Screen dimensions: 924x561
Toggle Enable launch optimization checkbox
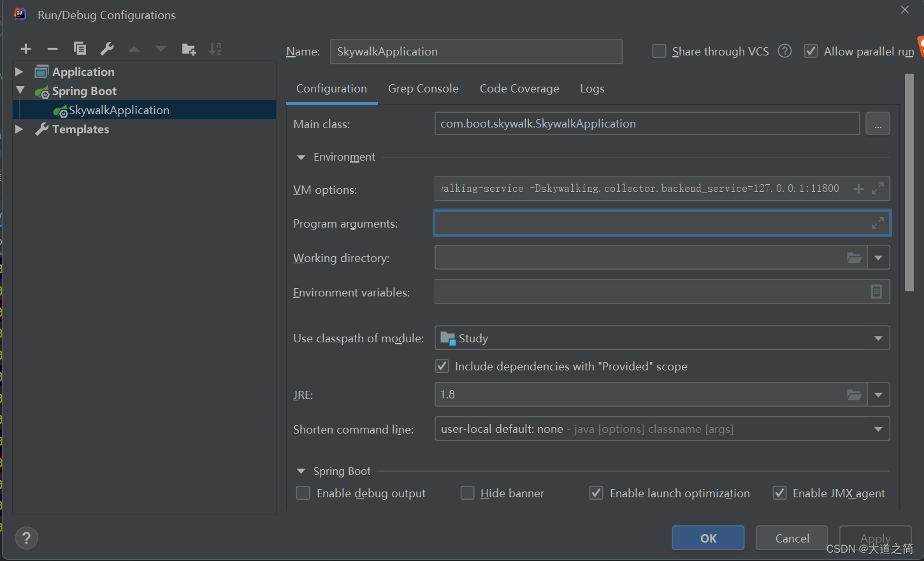596,493
